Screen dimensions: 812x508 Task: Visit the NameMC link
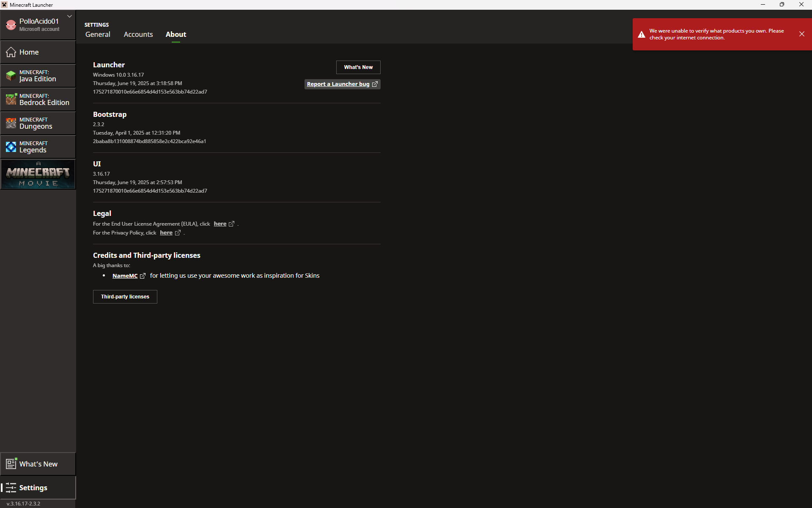pos(125,276)
